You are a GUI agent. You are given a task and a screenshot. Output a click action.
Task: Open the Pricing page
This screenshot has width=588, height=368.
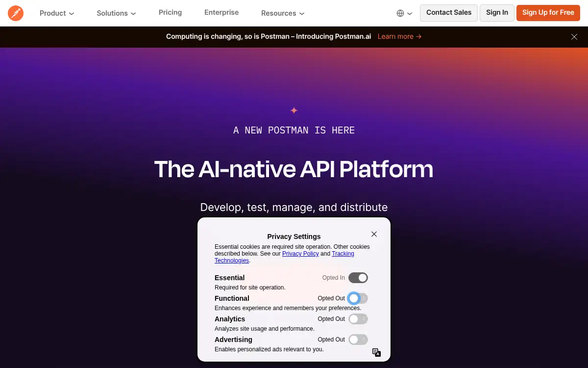click(x=170, y=12)
